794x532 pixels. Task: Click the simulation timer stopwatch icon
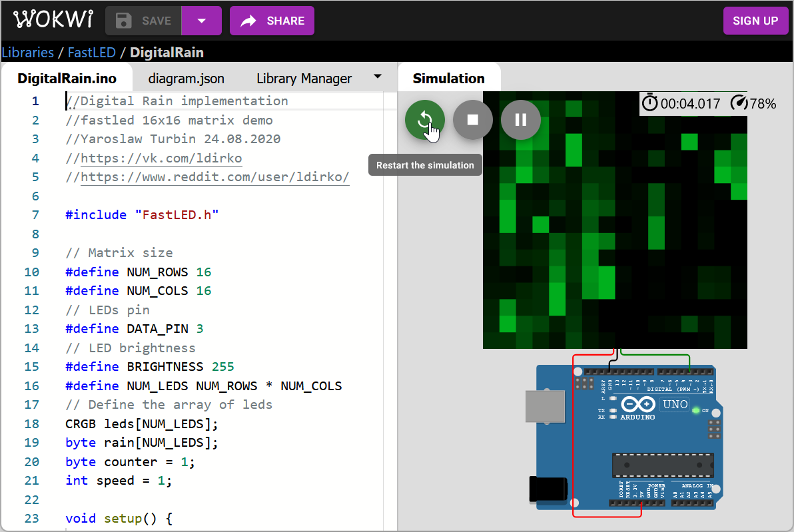[x=649, y=103]
